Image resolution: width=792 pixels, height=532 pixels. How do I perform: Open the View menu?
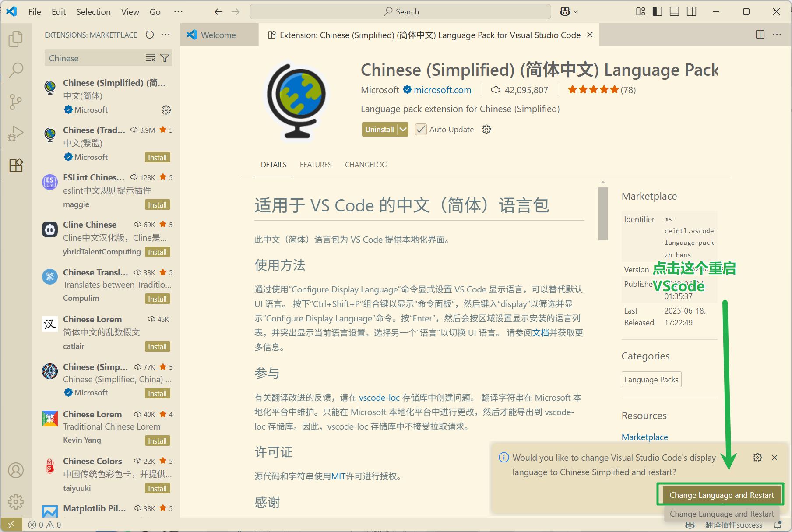point(130,12)
